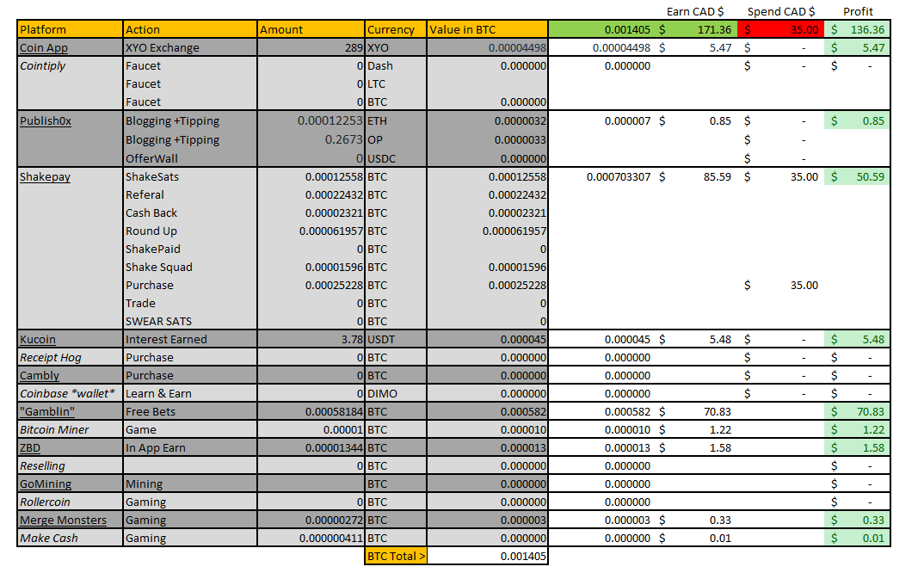The height and width of the screenshot is (579, 924).
Task: Open the Merge Monsters link
Action: [63, 520]
